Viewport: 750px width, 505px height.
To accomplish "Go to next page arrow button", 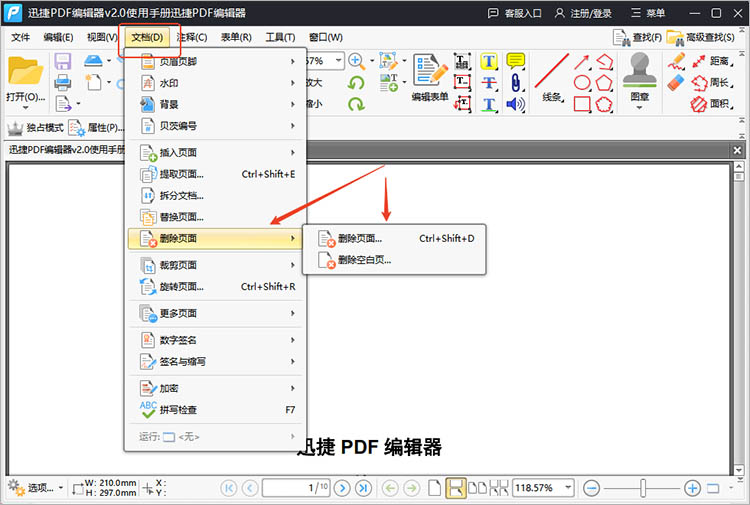I will click(x=342, y=488).
